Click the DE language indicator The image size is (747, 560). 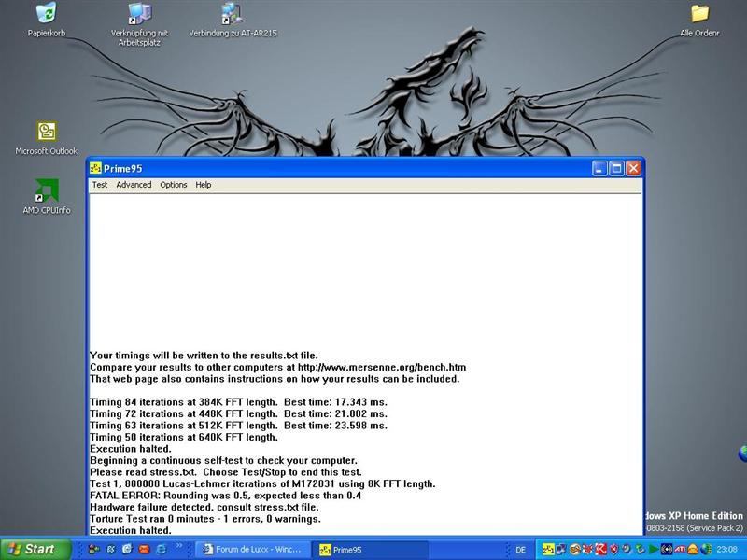pos(520,550)
